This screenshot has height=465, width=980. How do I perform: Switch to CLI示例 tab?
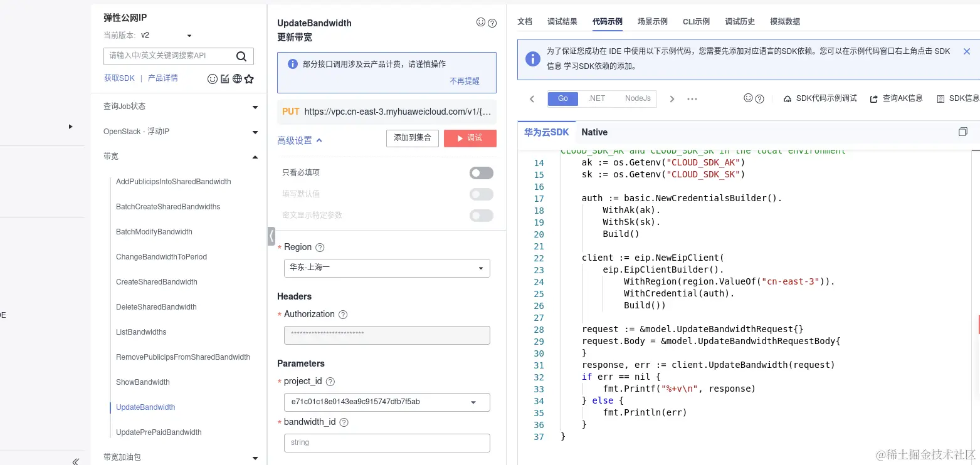[x=696, y=21]
